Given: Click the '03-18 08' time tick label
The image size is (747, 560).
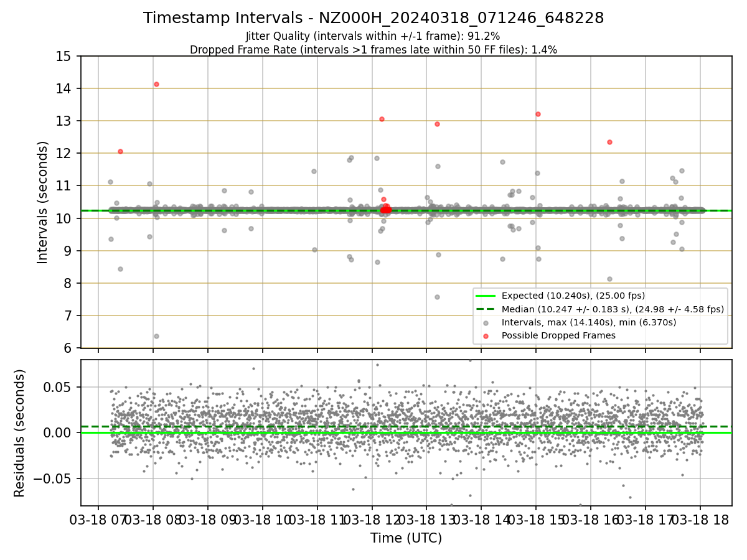Looking at the screenshot, I should [x=153, y=520].
